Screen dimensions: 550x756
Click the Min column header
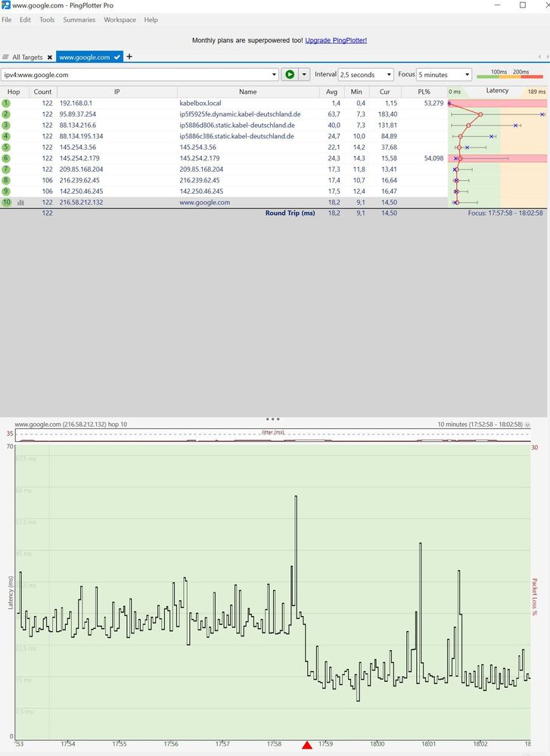coord(356,92)
